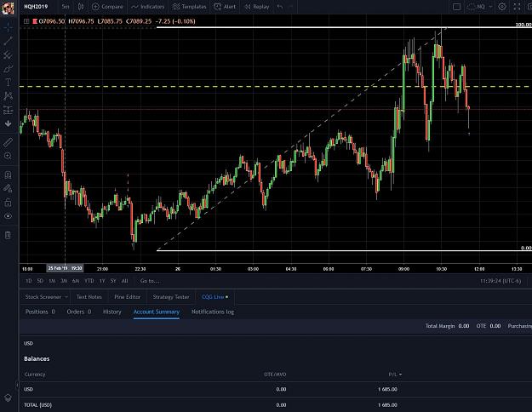This screenshot has width=532, height=412.
Task: Toggle magnet mode for drawings
Action: click(9, 175)
